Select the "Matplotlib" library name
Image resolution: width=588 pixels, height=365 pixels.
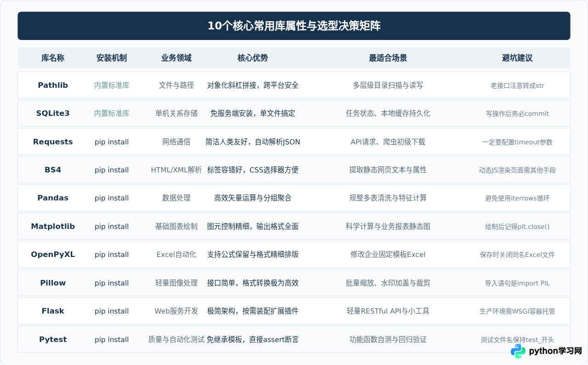tap(53, 226)
